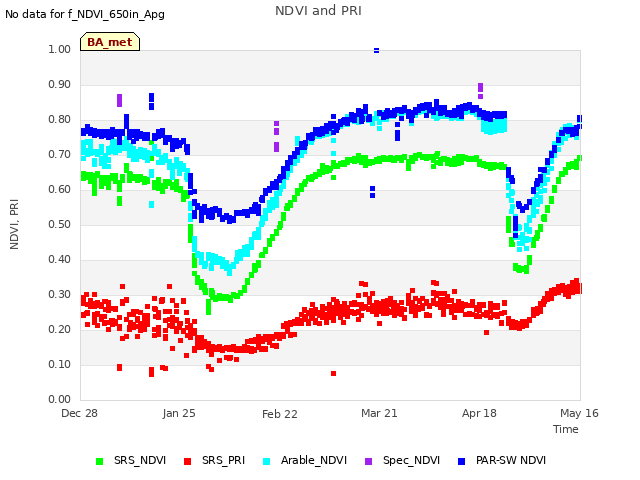Click the 0.10 y-axis tick label
This screenshot has height=480, width=640.
coord(59,364)
